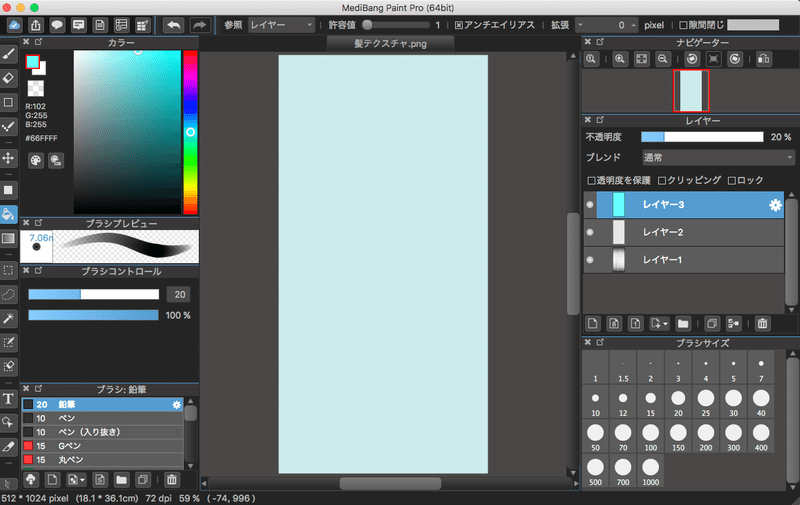Choose brush size 50 preset

(595, 437)
